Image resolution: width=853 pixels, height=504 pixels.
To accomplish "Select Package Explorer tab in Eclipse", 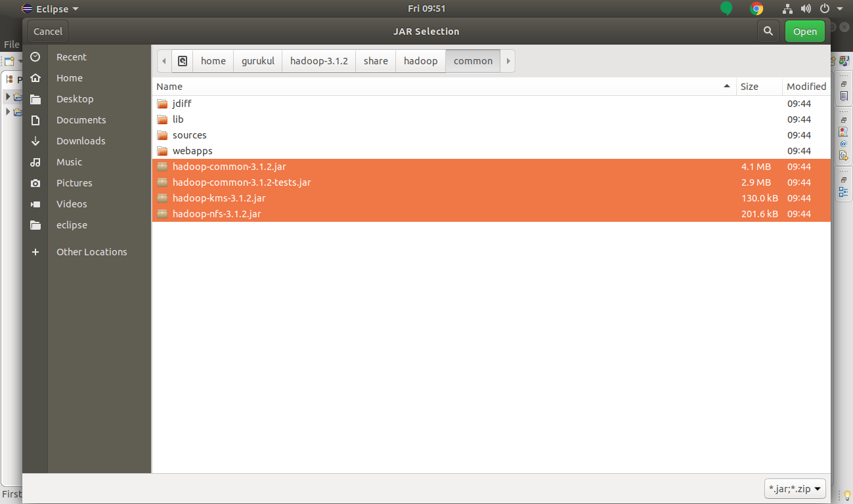I will point(12,79).
